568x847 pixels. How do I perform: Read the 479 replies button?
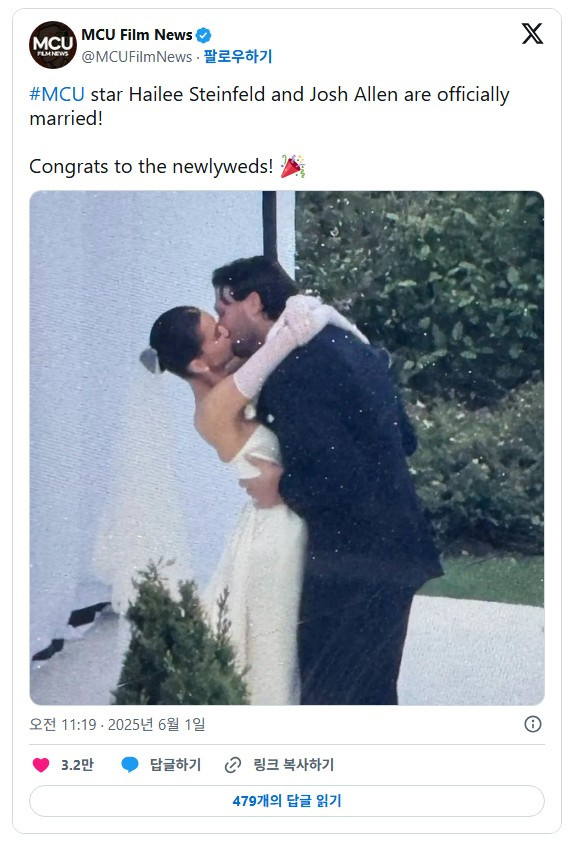(287, 801)
